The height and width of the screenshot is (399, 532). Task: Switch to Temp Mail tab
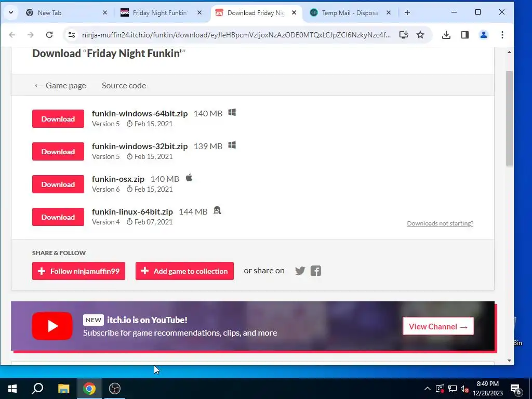click(350, 12)
